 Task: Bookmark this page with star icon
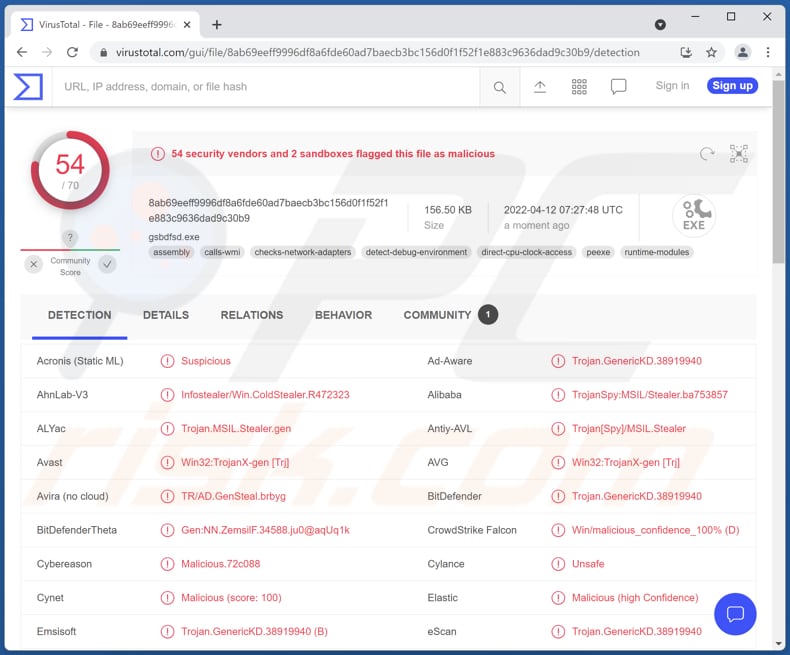[x=711, y=52]
